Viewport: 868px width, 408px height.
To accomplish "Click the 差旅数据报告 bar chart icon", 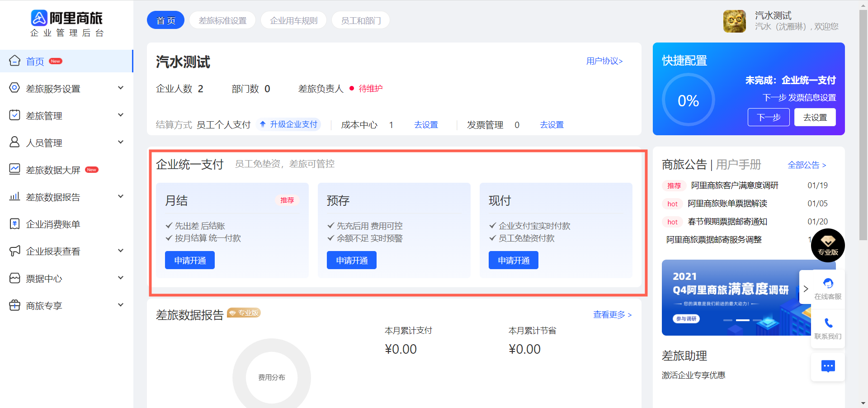I will [14, 196].
